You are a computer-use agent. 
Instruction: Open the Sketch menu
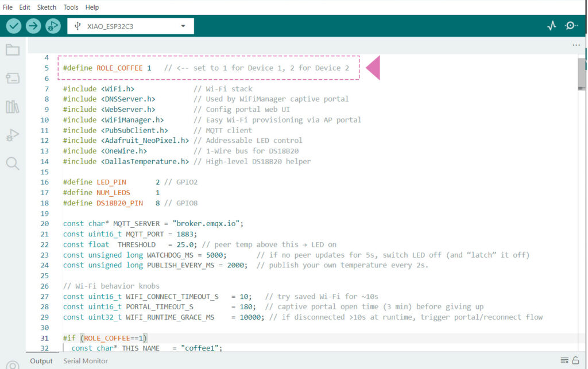click(47, 7)
